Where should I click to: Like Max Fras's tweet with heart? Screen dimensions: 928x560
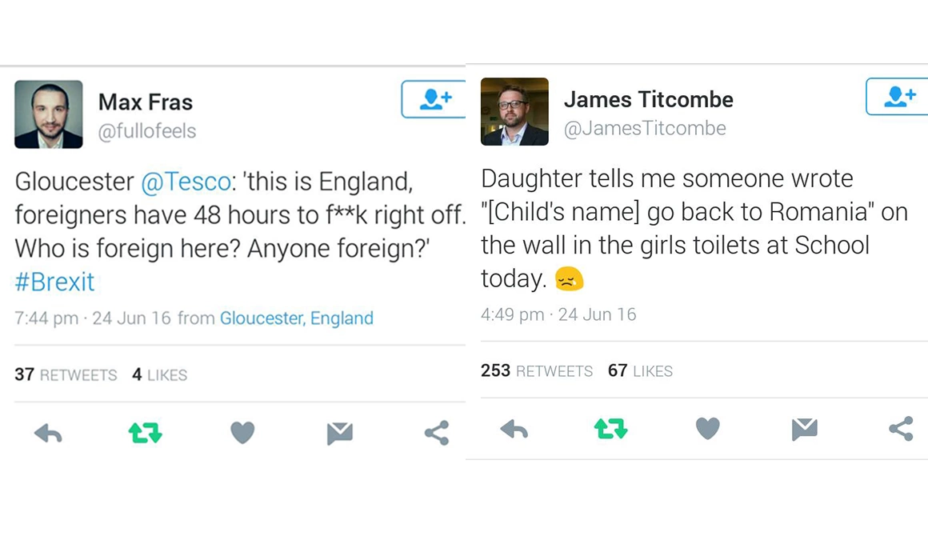[x=242, y=433]
